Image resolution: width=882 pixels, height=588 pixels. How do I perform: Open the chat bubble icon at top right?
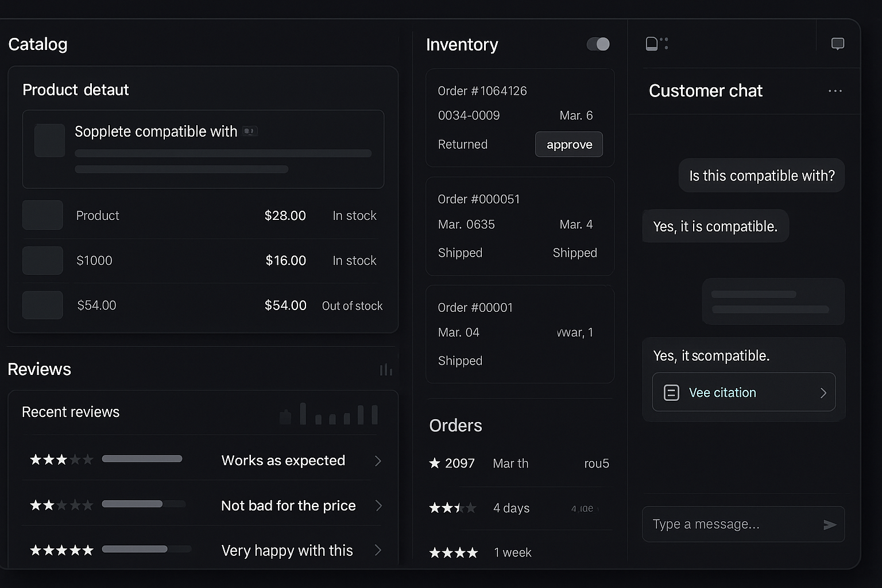(838, 44)
